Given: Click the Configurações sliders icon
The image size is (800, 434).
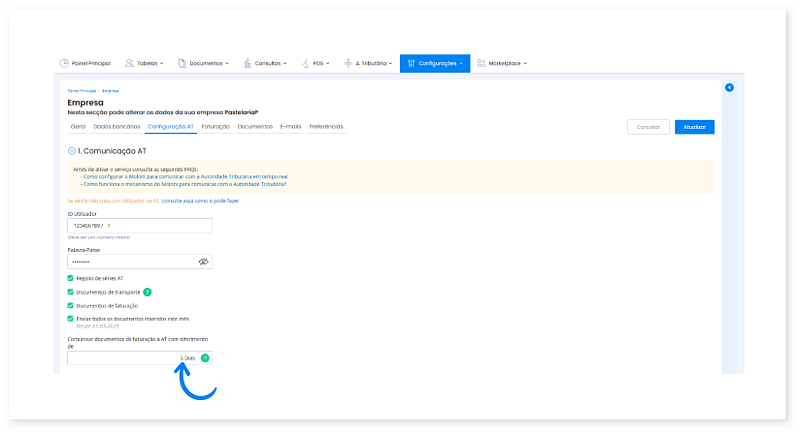Looking at the screenshot, I should (x=411, y=63).
